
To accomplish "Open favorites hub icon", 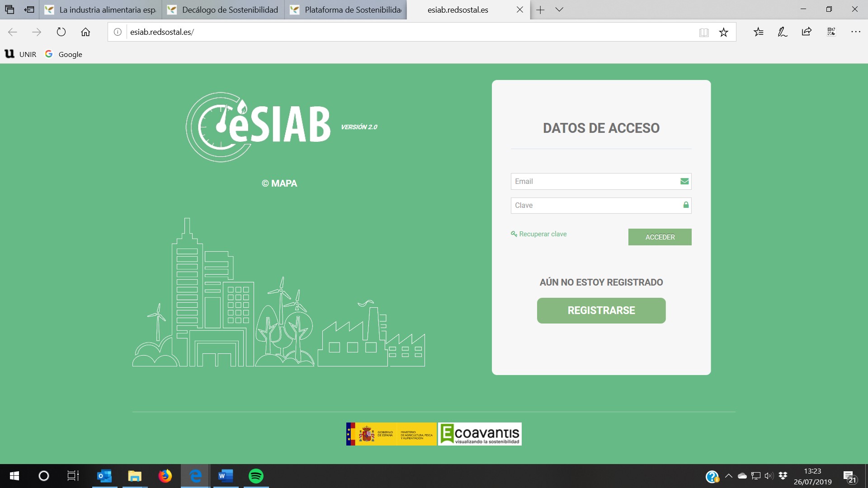I will (x=759, y=32).
